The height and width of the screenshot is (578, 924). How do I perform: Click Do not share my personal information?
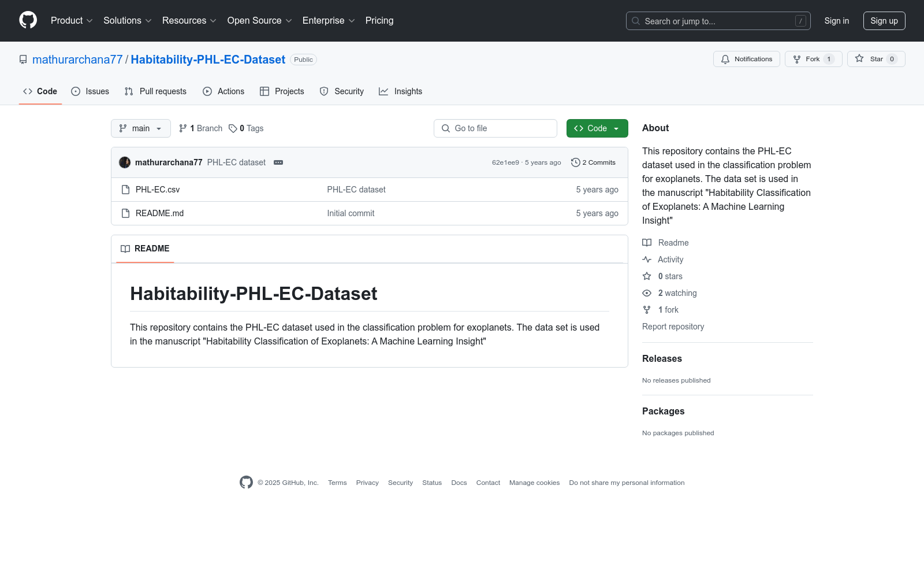627,483
